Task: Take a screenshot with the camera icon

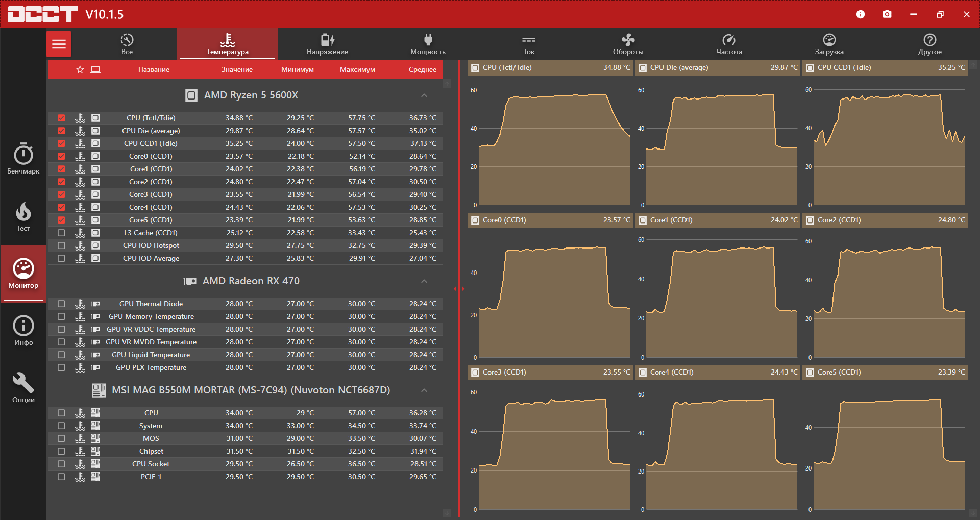Action: coord(887,14)
